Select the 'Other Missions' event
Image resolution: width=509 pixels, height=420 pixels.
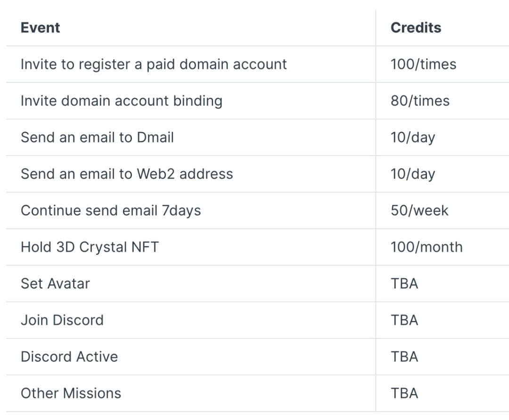click(x=71, y=393)
